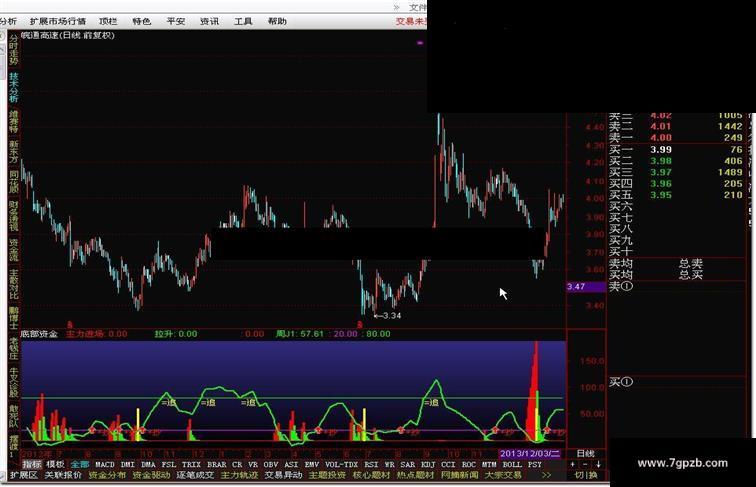Open the 扩展市场行情 menu
The image size is (756, 487).
[x=57, y=21]
